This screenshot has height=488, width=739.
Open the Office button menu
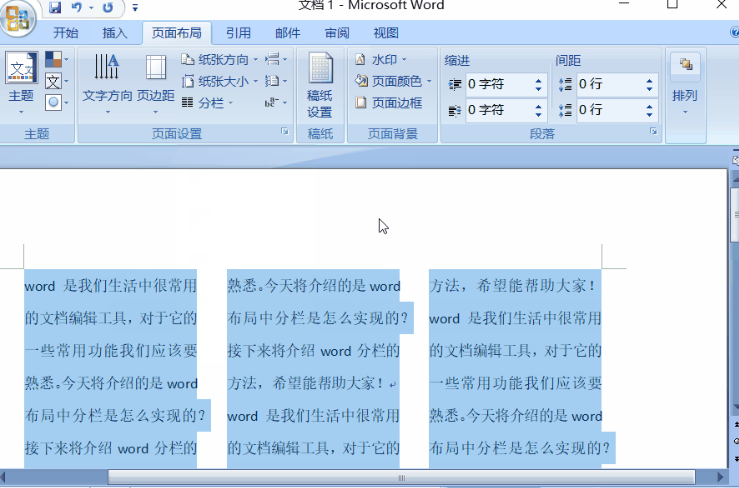coord(18,19)
